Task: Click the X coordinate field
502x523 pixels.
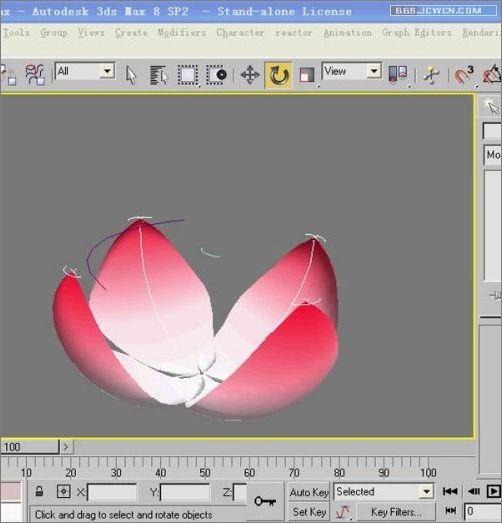Action: pyautogui.click(x=112, y=492)
